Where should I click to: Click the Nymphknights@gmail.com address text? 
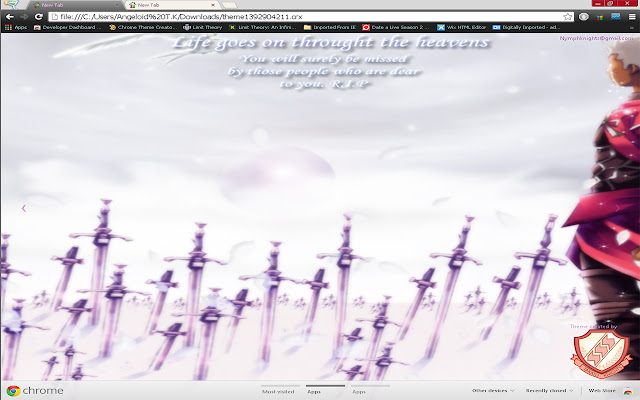596,38
